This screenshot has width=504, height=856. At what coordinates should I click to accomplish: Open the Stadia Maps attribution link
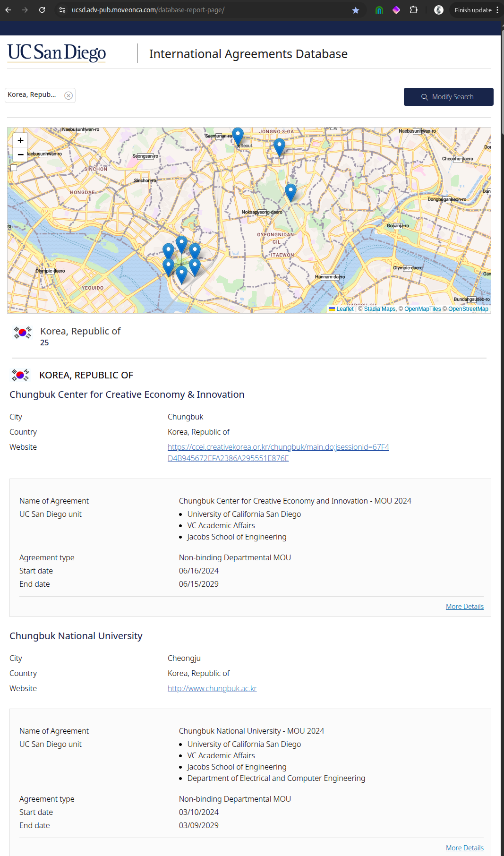click(380, 309)
